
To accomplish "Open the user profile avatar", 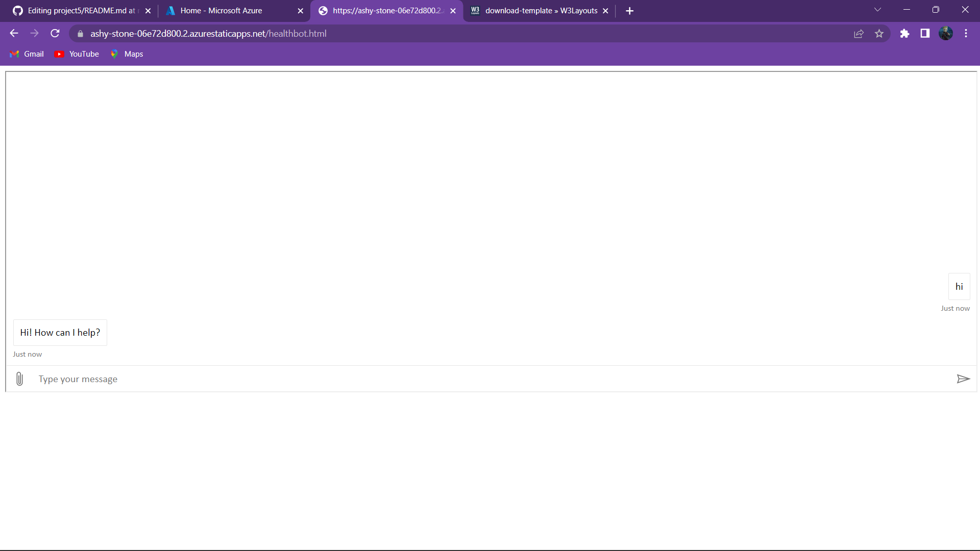I will tap(945, 34).
